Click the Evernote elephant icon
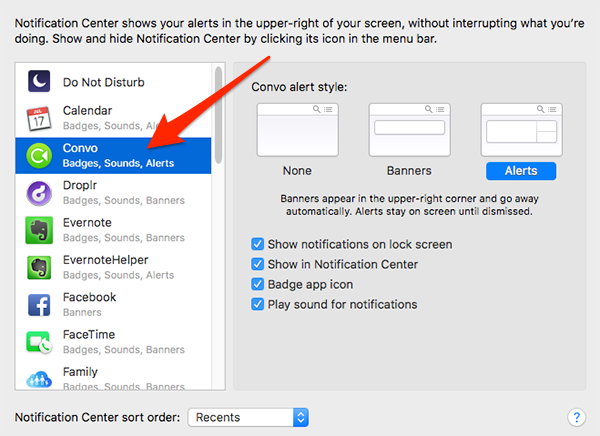 point(39,230)
